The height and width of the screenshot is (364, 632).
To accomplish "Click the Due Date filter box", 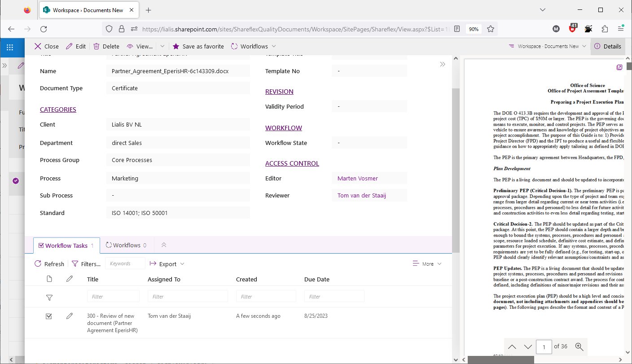I will click(334, 296).
